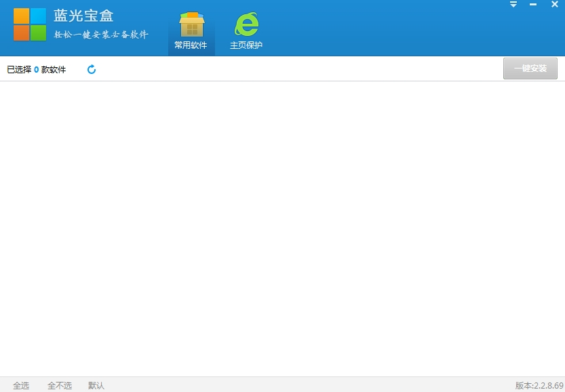Click the 已选择 款软件 status text
Image resolution: width=565 pixels, height=392 pixels.
[x=37, y=70]
